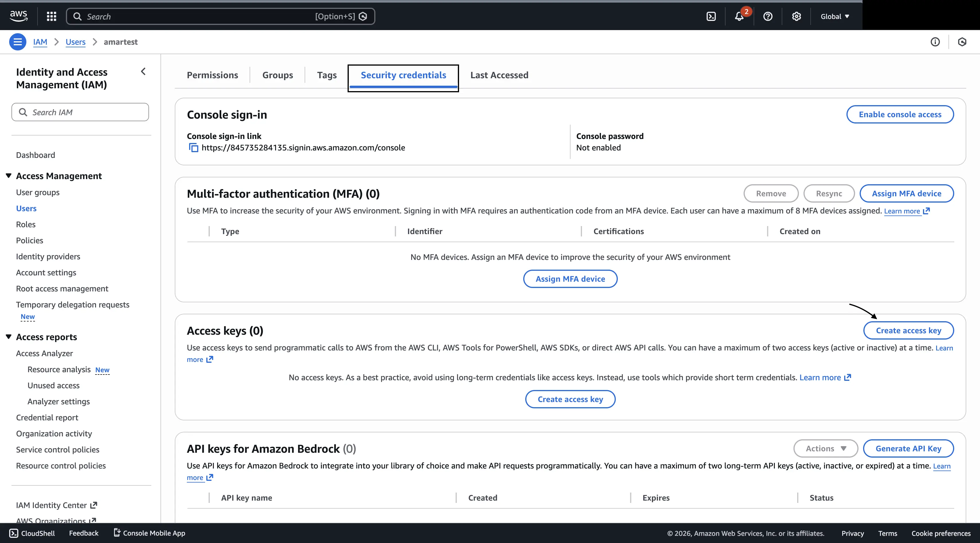The image size is (980, 543).
Task: Collapse the Access Management section triangle
Action: coord(8,175)
